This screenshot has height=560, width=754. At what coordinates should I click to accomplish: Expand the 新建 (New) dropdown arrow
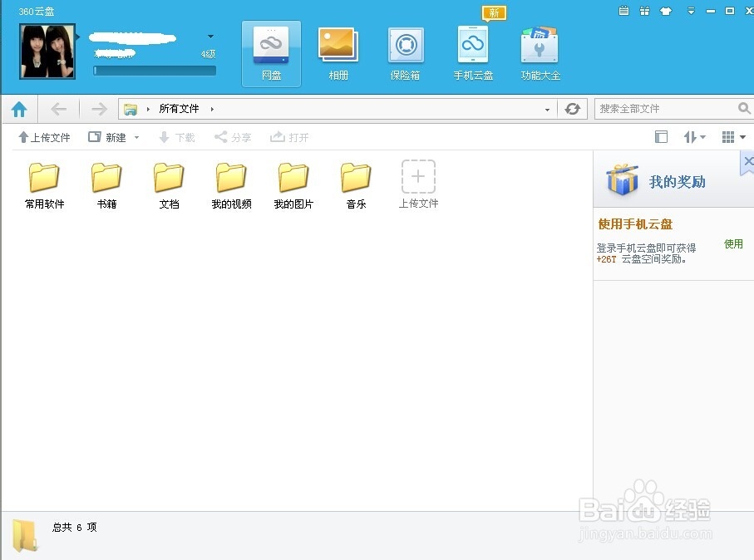tap(136, 136)
